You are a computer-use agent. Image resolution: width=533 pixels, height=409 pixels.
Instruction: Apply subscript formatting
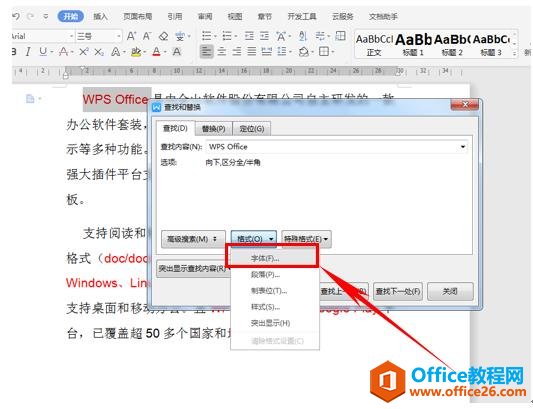99,52
